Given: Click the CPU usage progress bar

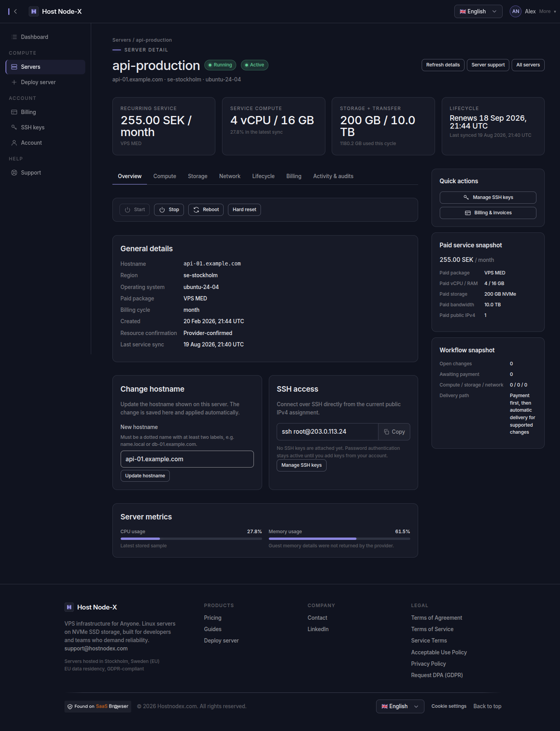Looking at the screenshot, I should pyautogui.click(x=191, y=539).
